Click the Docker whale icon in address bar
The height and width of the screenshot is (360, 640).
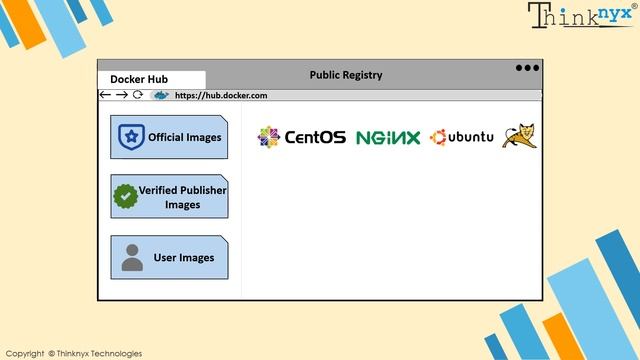coord(160,95)
